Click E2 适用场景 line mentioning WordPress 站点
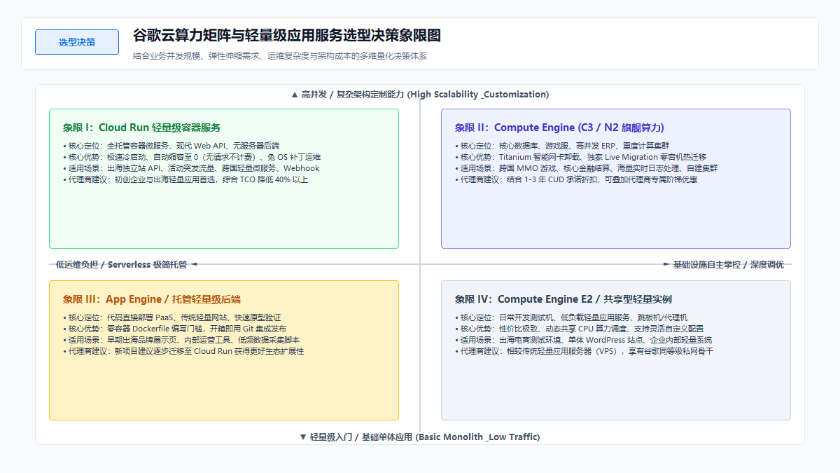Screen dimensions: 840x473 583,340
